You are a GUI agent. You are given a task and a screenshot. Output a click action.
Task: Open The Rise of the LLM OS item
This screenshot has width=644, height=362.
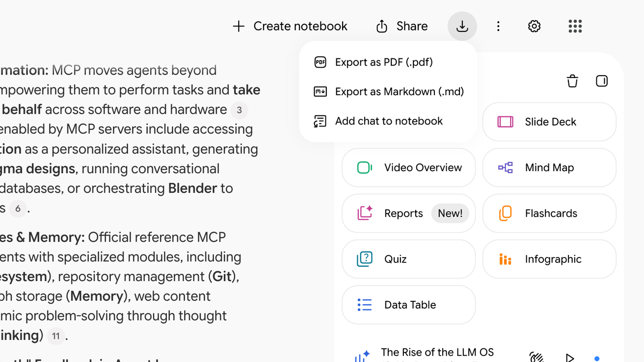point(437,353)
